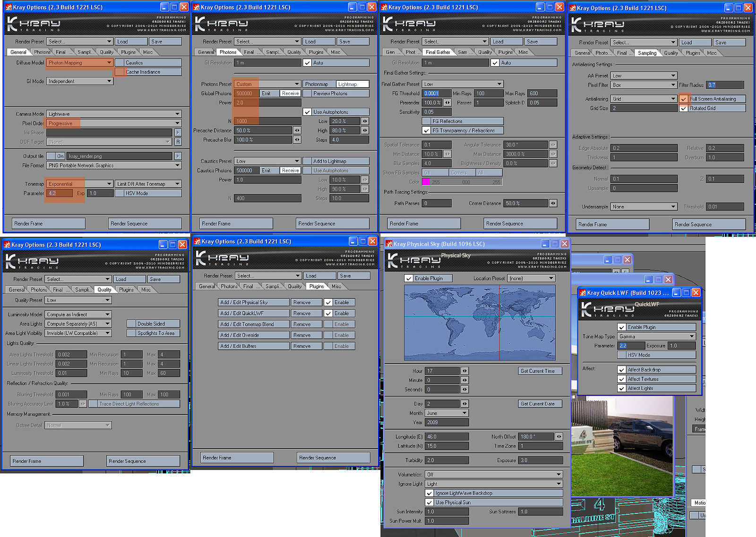Click on the world map location picker
This screenshot has width=756, height=537.
click(480, 322)
